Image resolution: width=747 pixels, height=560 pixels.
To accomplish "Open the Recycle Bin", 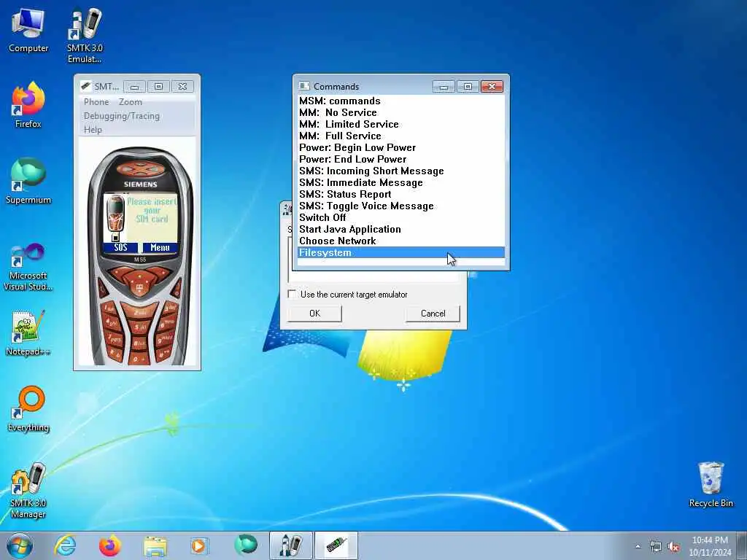I will point(711,485).
